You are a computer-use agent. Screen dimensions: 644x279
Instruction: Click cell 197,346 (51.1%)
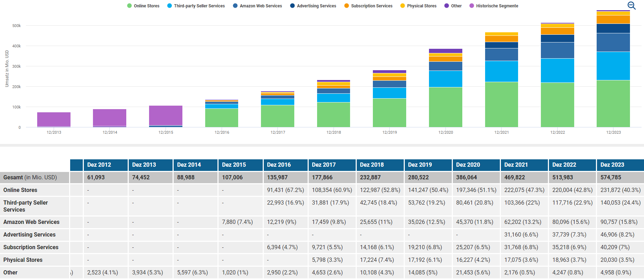coord(476,190)
